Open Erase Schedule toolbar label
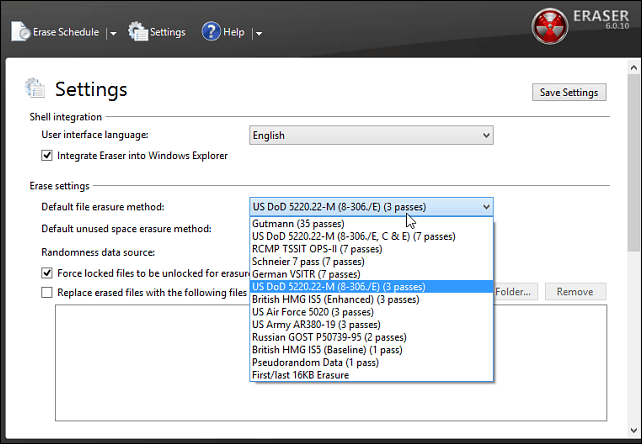642x444 pixels. [x=66, y=32]
